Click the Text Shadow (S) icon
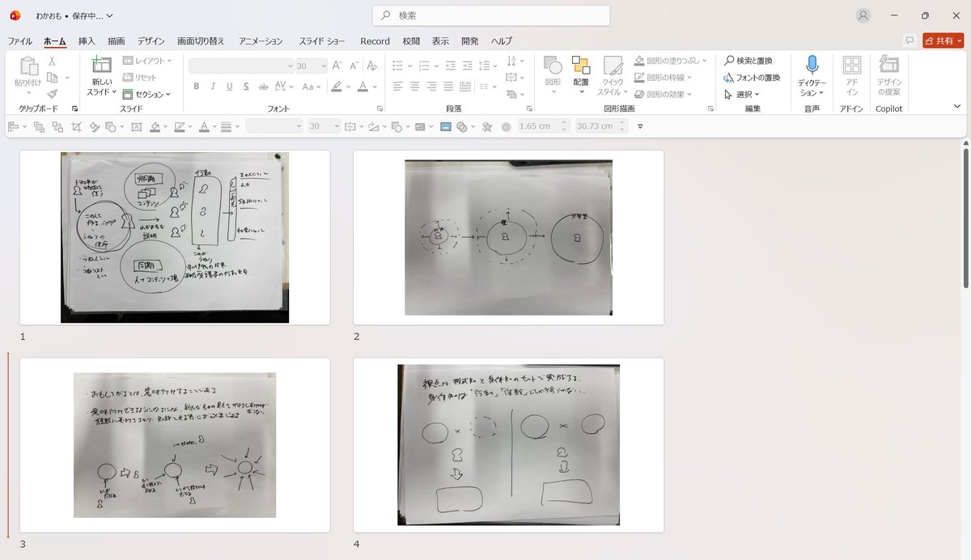The height and width of the screenshot is (560, 971). pos(246,87)
